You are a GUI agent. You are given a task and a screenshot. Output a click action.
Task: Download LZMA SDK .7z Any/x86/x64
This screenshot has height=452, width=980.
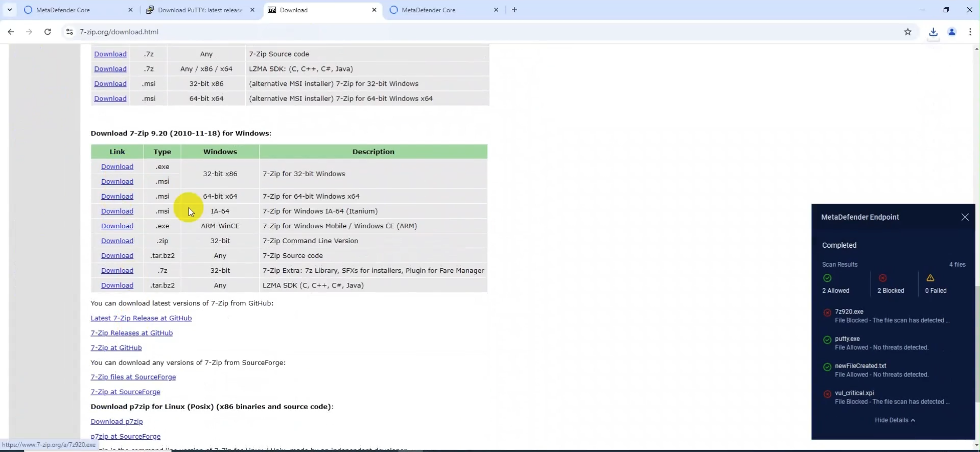[110, 69]
